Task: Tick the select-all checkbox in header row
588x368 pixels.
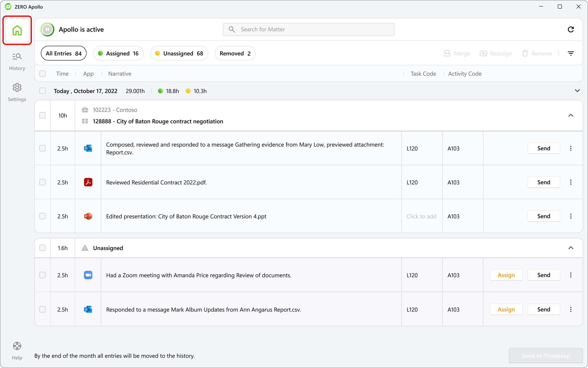Action: [42, 74]
